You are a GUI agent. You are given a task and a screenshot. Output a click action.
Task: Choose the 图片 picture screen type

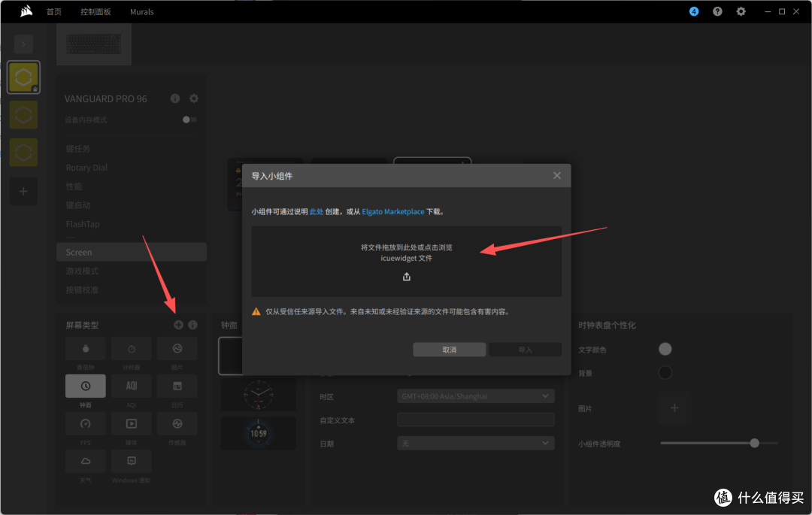click(x=177, y=348)
